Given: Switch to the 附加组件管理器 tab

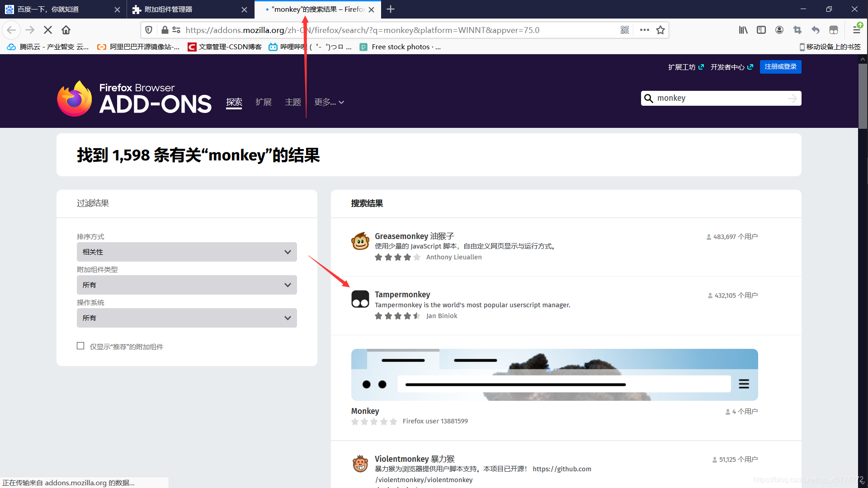Looking at the screenshot, I should (x=190, y=9).
